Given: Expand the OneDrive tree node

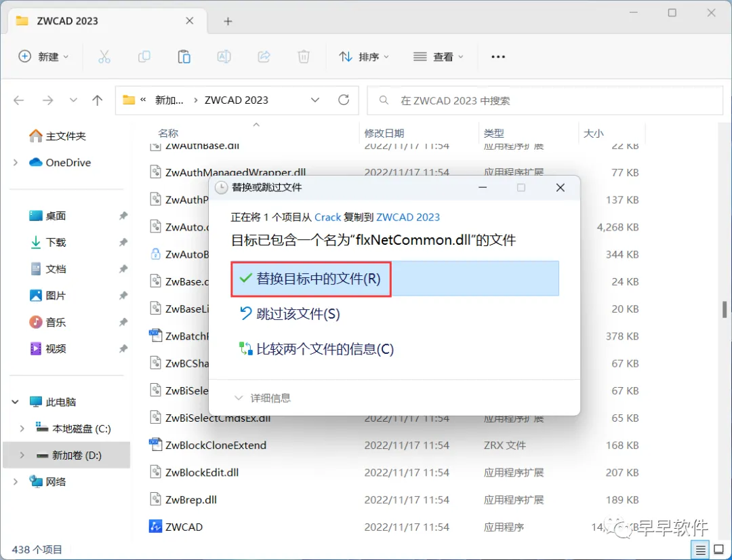Looking at the screenshot, I should 16,163.
